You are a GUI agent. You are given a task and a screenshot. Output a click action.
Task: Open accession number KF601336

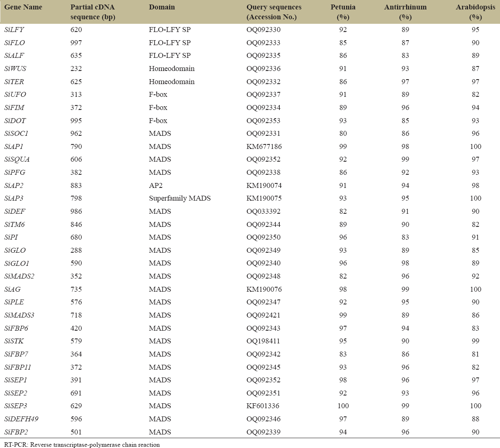263,406
